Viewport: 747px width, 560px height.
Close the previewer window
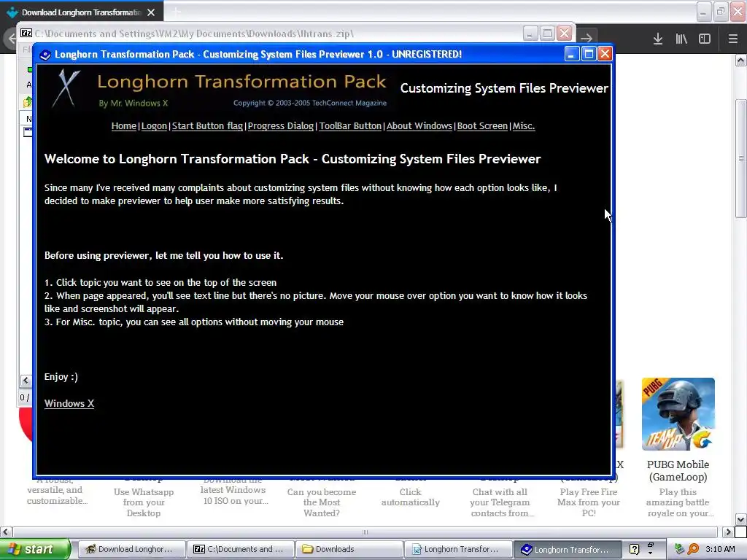605,54
